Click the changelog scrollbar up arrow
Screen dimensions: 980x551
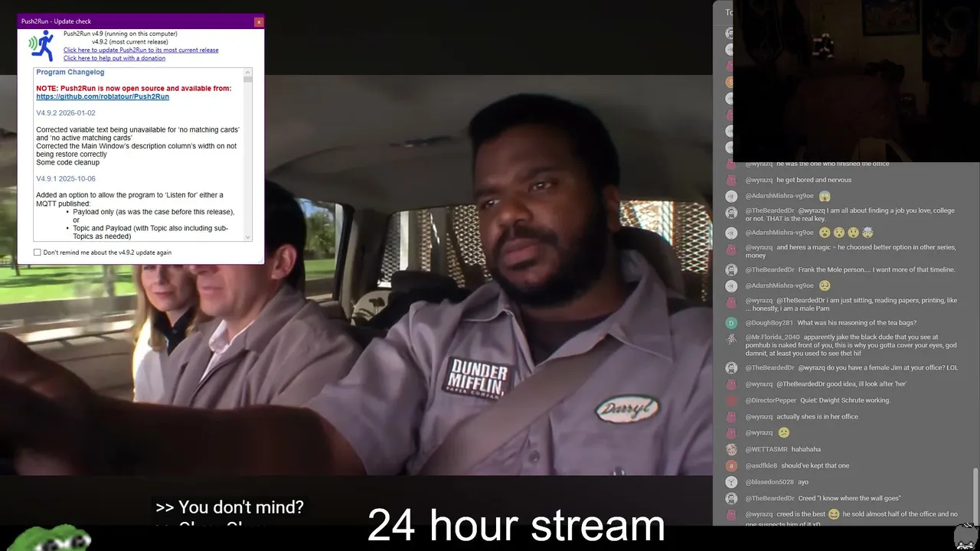(247, 71)
